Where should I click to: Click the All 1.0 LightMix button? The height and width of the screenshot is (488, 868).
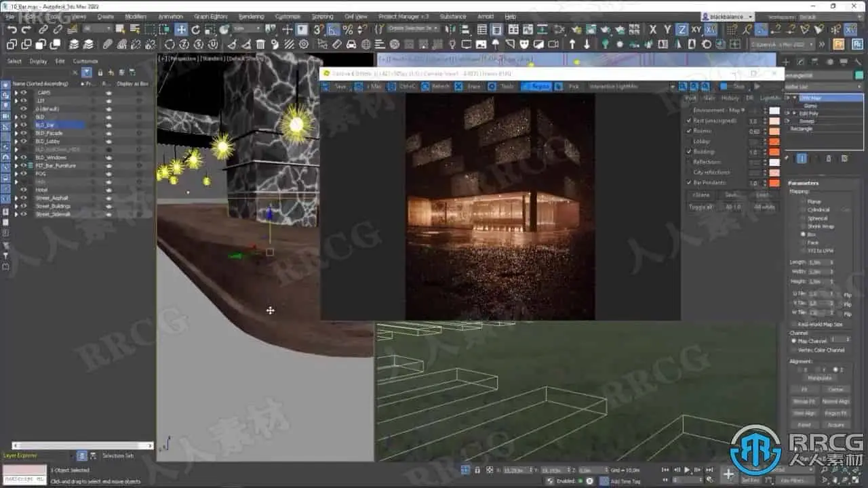tap(733, 207)
